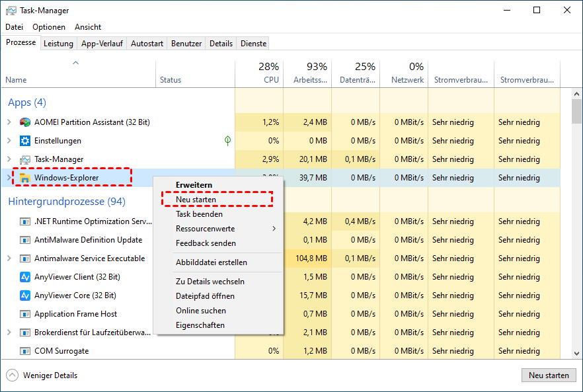583x392 pixels.
Task: Click the AnyViewer Core process icon
Action: 25,295
